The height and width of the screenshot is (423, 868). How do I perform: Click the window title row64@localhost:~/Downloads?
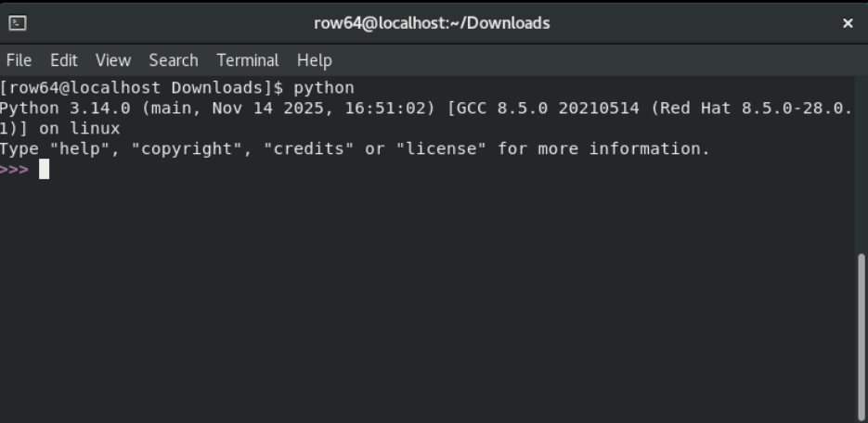pyautogui.click(x=432, y=23)
